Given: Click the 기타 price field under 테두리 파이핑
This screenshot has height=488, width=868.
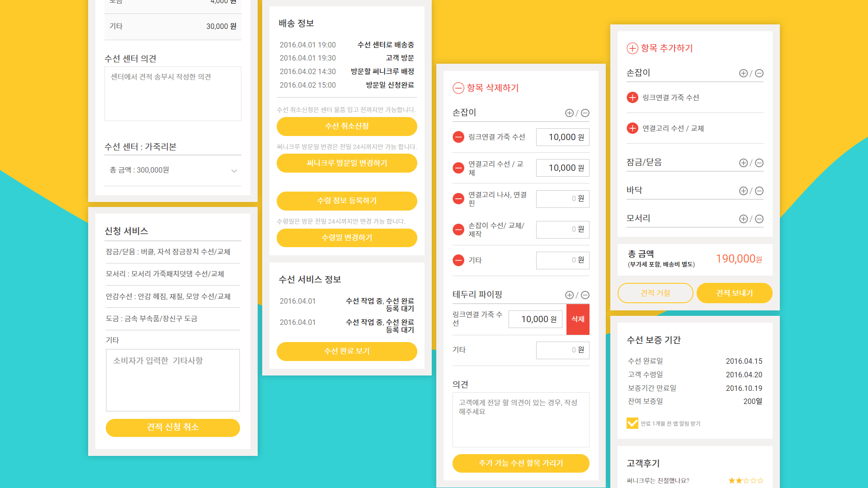Looking at the screenshot, I should tap(563, 350).
